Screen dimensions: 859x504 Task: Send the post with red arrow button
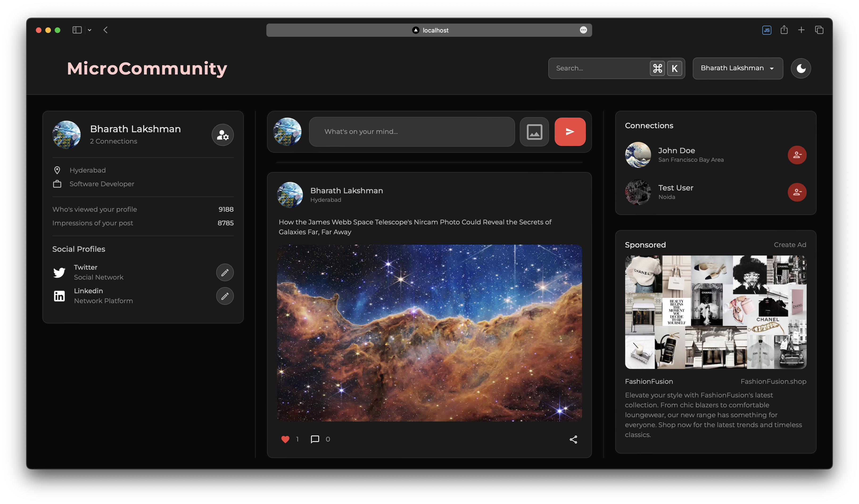(570, 132)
